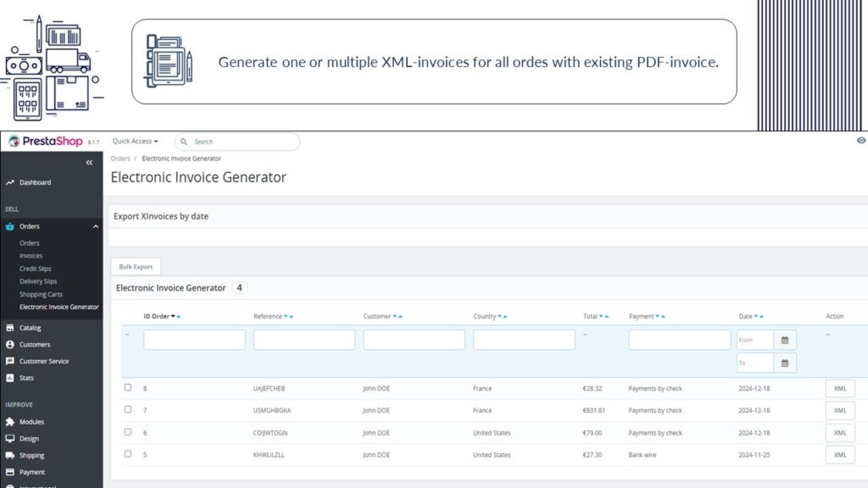Click the PrestaShop logo
The image size is (868, 488).
click(45, 141)
